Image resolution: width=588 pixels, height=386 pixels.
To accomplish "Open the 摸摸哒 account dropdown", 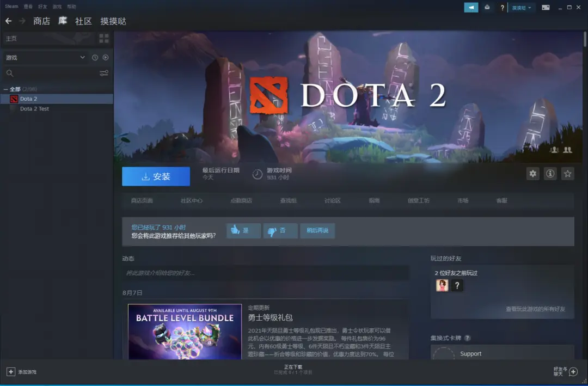I will (x=522, y=8).
